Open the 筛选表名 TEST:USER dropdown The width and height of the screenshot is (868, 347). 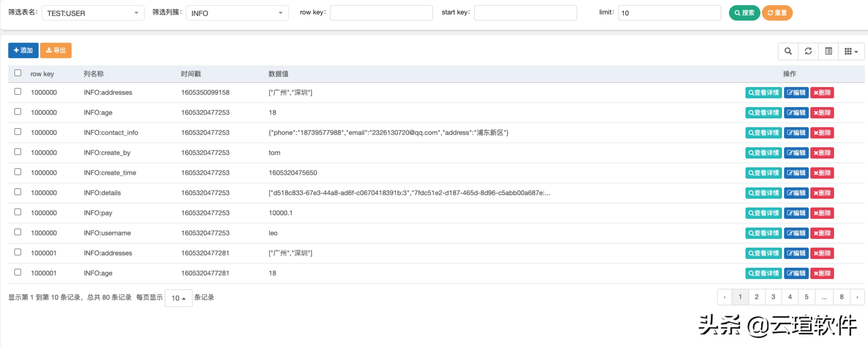(93, 13)
